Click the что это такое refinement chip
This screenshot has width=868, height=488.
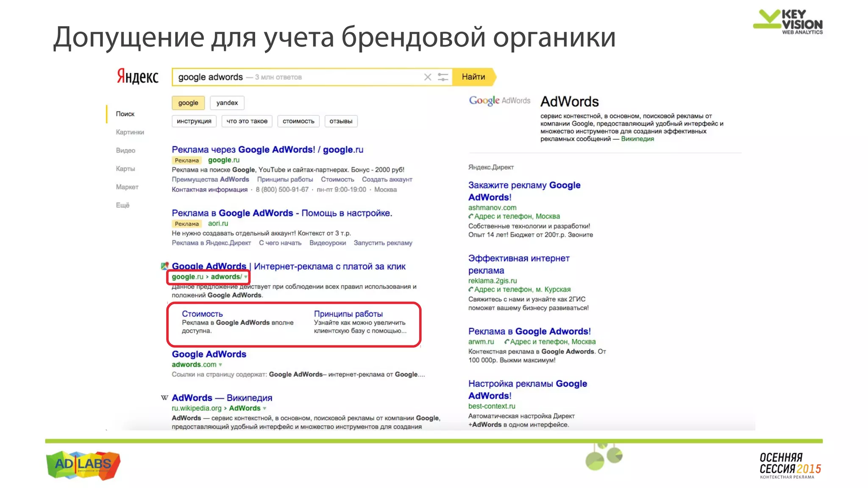click(247, 121)
